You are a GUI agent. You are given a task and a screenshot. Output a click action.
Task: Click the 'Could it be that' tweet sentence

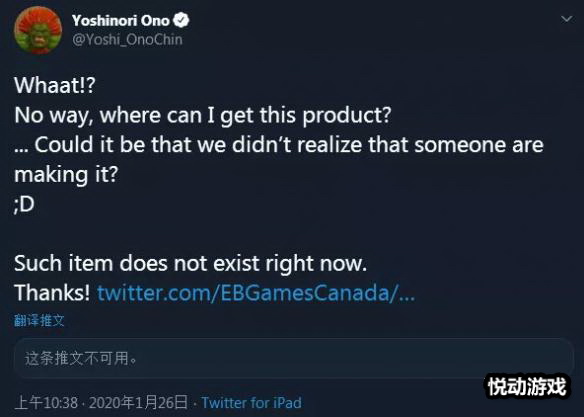pyautogui.click(x=279, y=144)
